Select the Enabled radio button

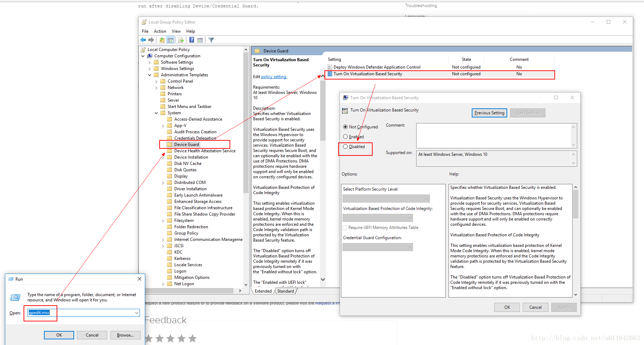pyautogui.click(x=345, y=137)
